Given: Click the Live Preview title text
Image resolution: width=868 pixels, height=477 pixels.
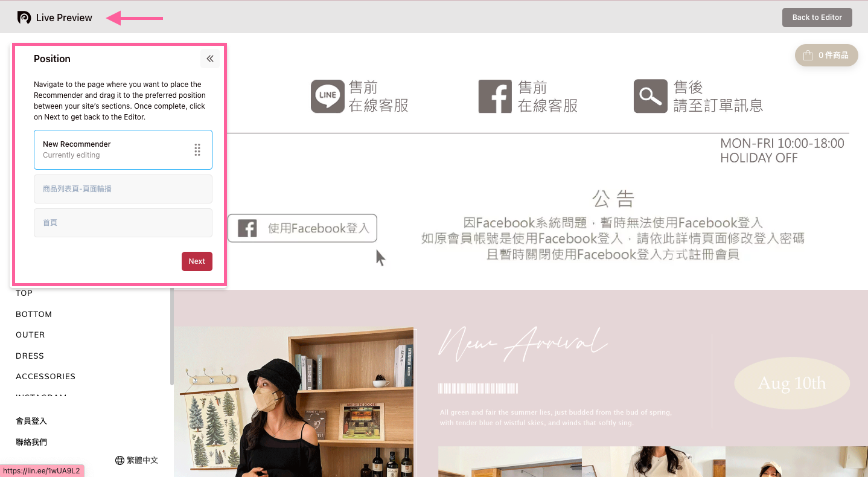Looking at the screenshot, I should [x=64, y=18].
